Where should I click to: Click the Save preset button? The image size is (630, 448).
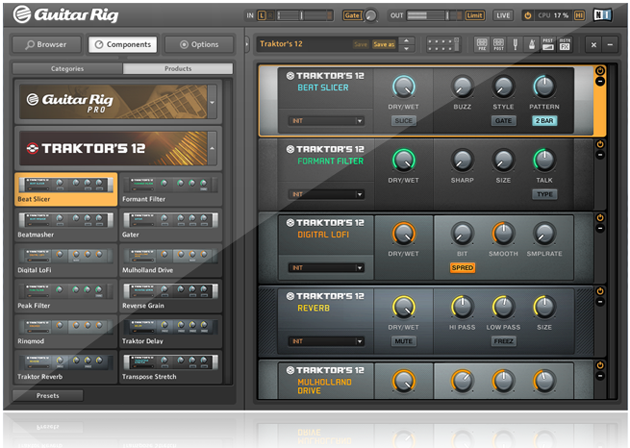(x=360, y=44)
